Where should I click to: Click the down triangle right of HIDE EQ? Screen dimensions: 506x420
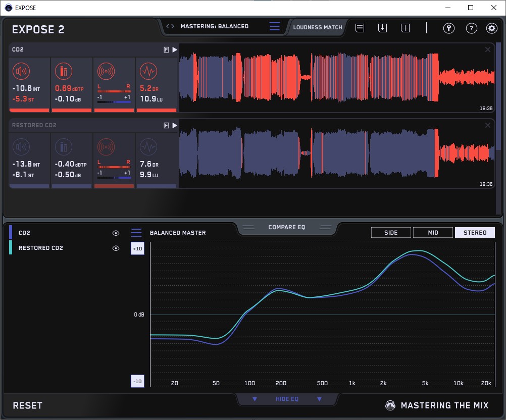coord(319,399)
